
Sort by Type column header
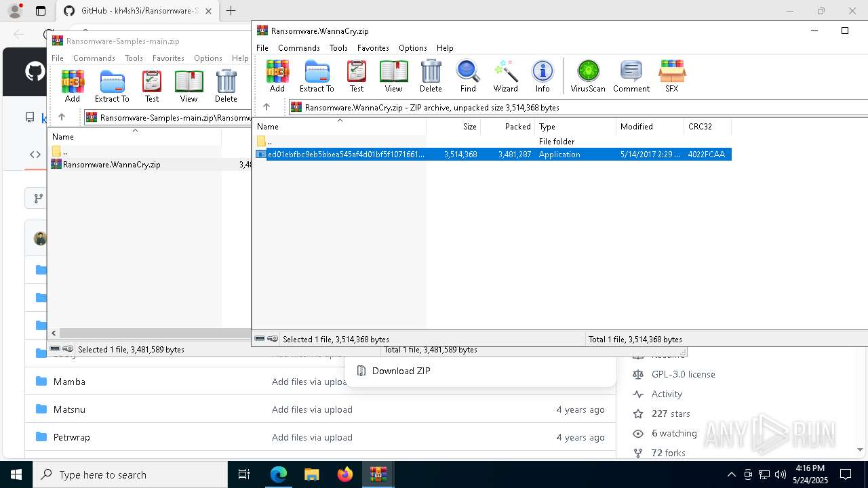click(576, 126)
